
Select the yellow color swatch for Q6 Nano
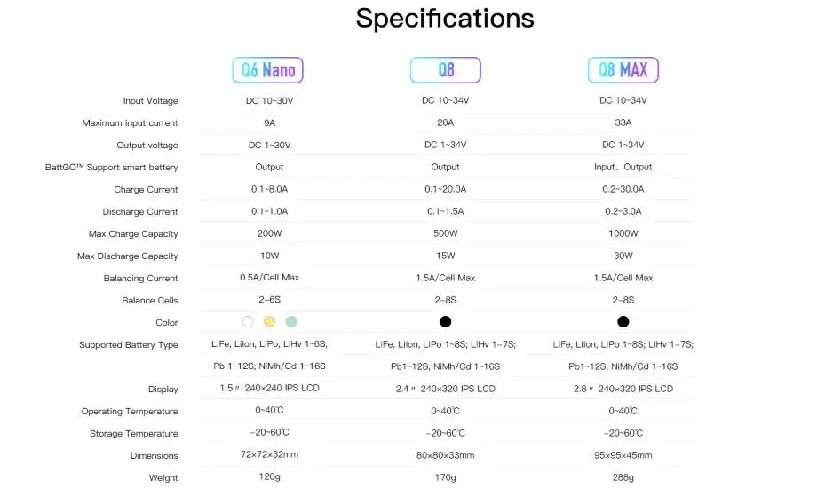pyautogui.click(x=269, y=322)
